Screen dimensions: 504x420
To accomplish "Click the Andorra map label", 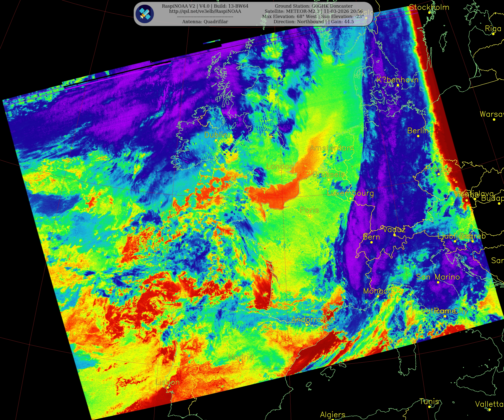I will tap(306, 320).
